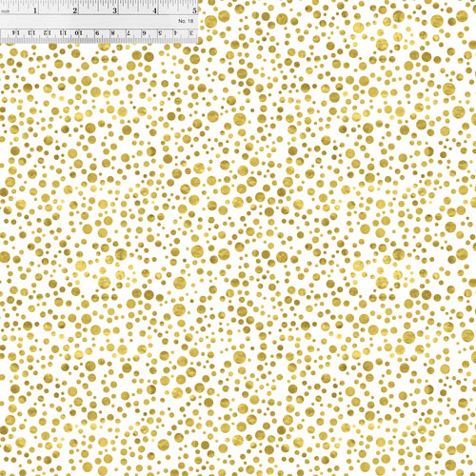Click the 'No. 18' ruler label
The image size is (476, 476).
click(186, 21)
